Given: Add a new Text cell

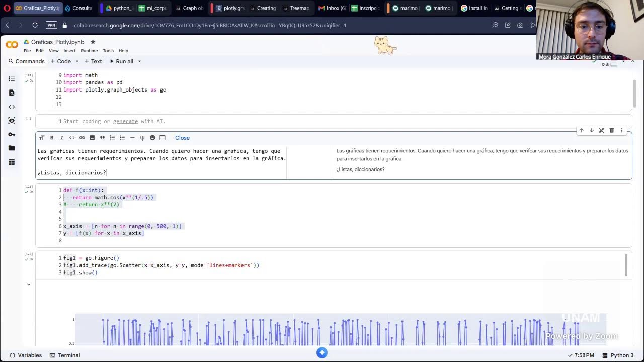Looking at the screenshot, I should coord(93,61).
